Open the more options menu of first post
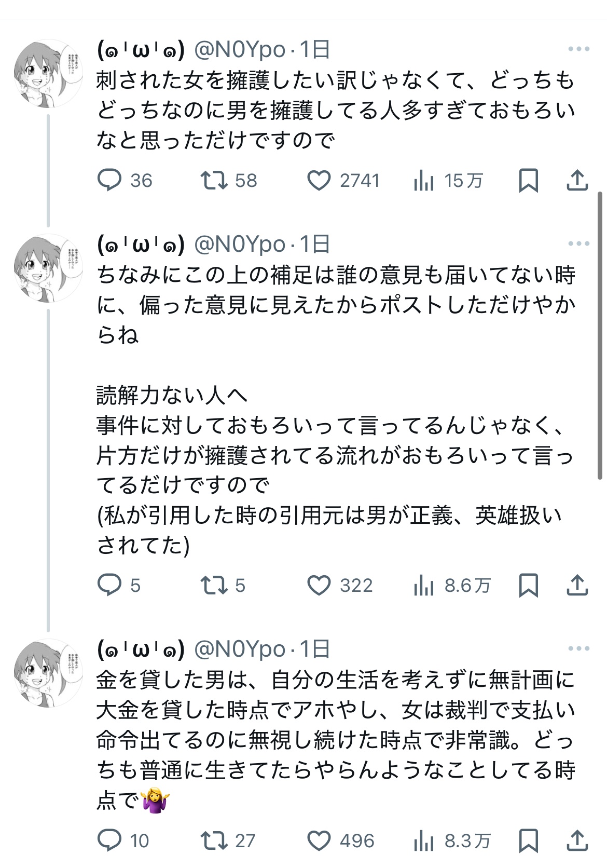Viewport: 607px width, 868px height. coord(578,49)
